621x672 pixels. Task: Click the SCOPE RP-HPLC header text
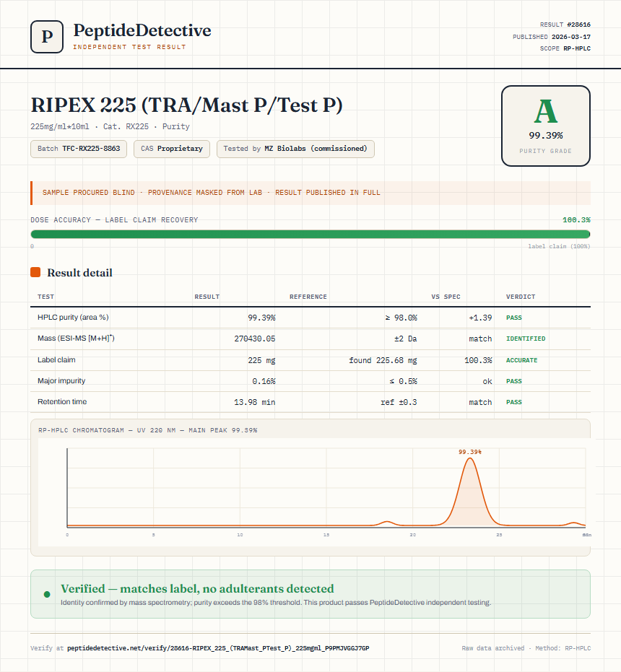pyautogui.click(x=565, y=48)
